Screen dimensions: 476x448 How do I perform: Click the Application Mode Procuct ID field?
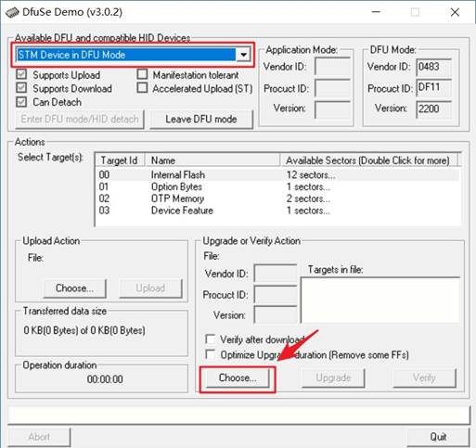(x=332, y=88)
